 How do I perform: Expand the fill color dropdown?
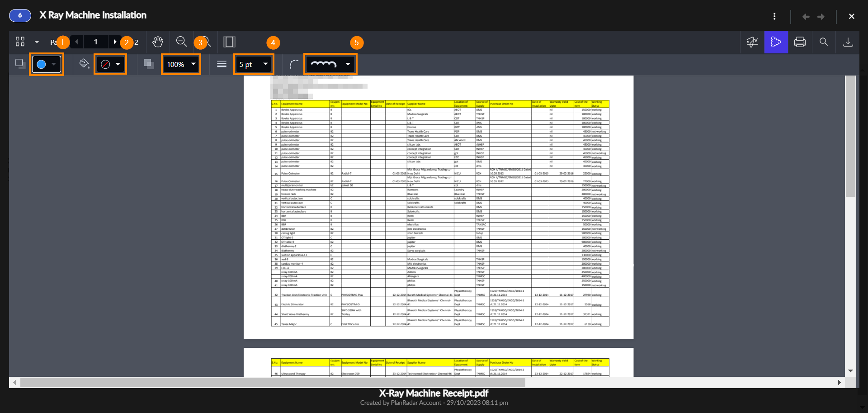coord(118,64)
